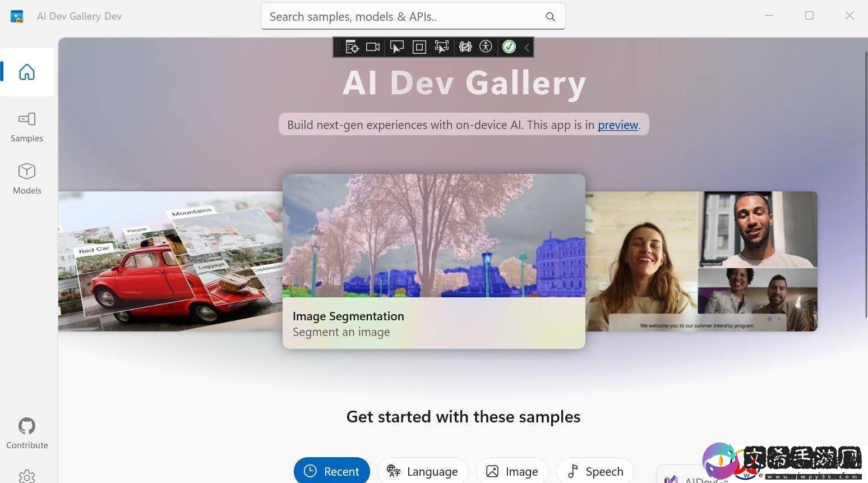Minimize the AI Dev Gallery window

769,16
